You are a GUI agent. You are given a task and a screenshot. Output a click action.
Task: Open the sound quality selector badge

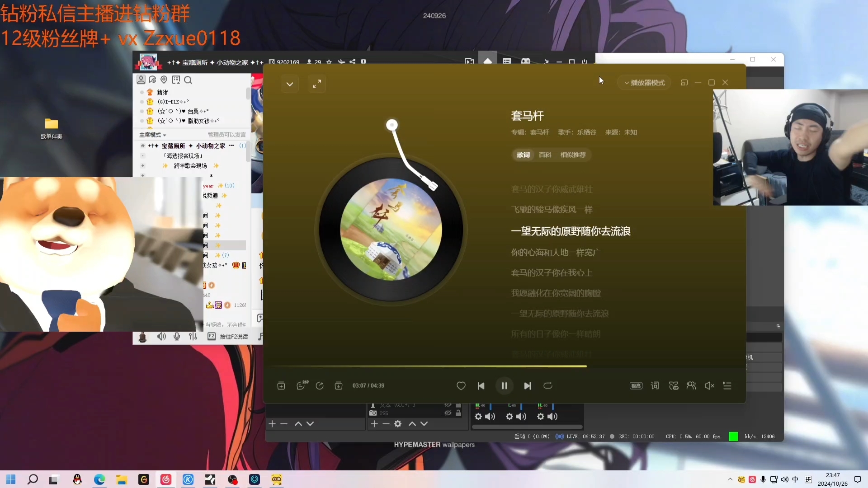pos(636,385)
